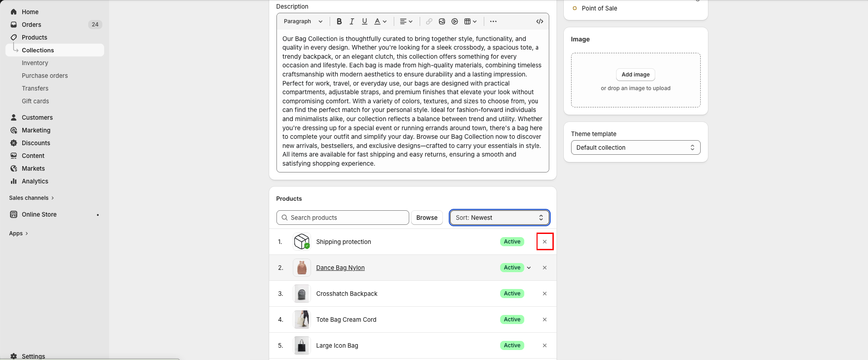Open the Theme template selector
The height and width of the screenshot is (360, 868).
tap(635, 147)
